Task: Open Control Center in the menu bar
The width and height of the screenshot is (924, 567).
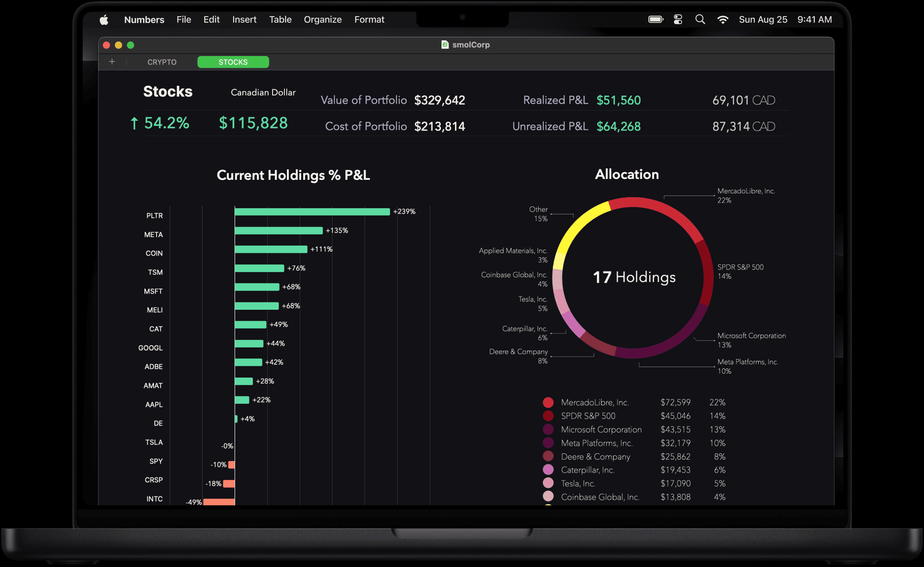Action: click(x=678, y=20)
